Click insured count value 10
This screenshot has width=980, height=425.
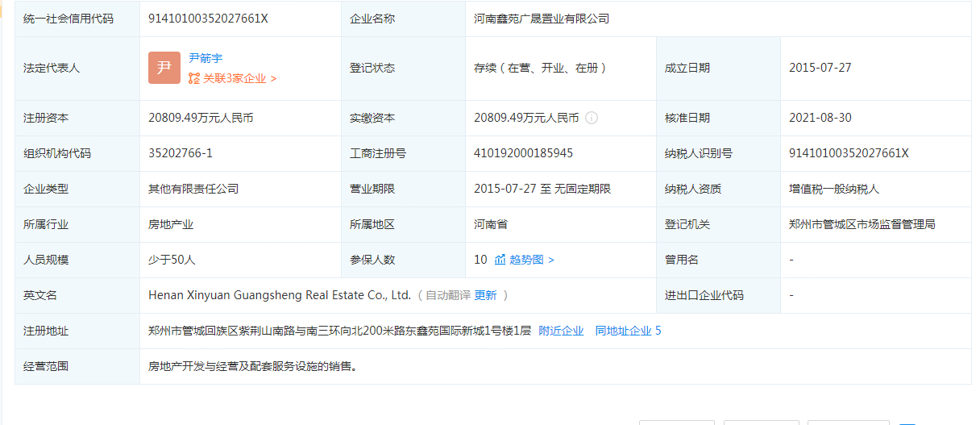pos(480,260)
